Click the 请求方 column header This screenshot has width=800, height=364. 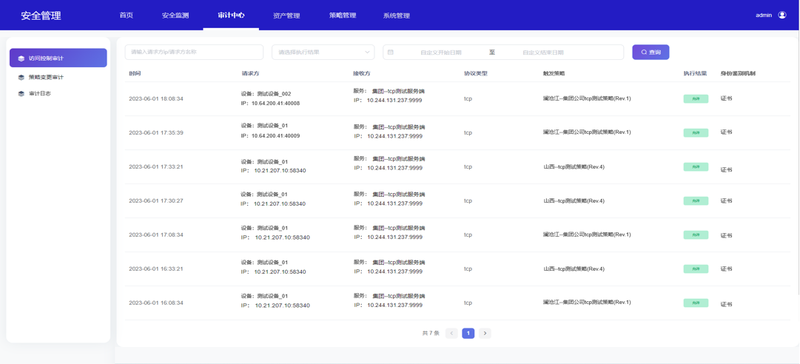(x=251, y=74)
